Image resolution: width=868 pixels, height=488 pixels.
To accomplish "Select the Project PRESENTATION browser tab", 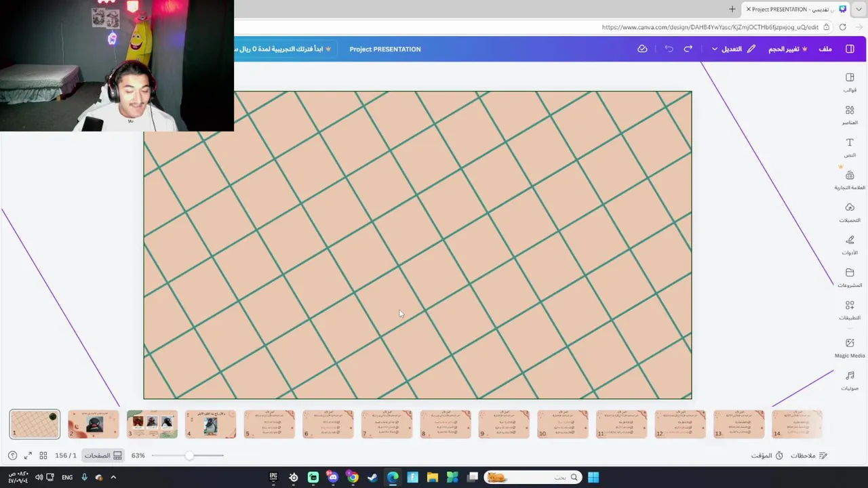I will [x=795, y=9].
